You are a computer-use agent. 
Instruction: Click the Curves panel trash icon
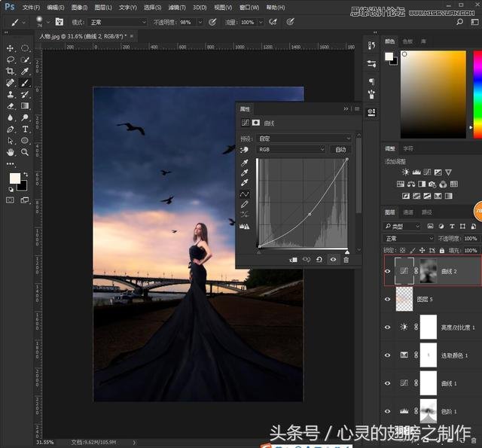[346, 260]
